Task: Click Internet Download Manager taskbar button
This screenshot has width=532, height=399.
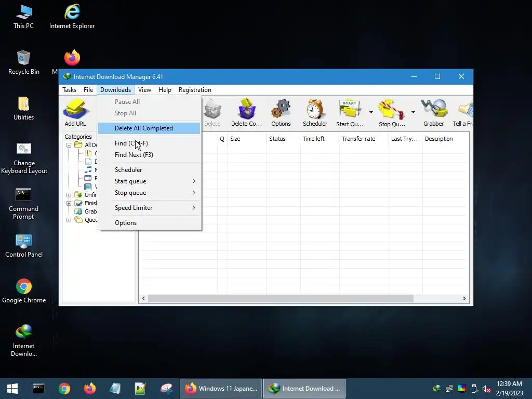Action: (x=304, y=389)
